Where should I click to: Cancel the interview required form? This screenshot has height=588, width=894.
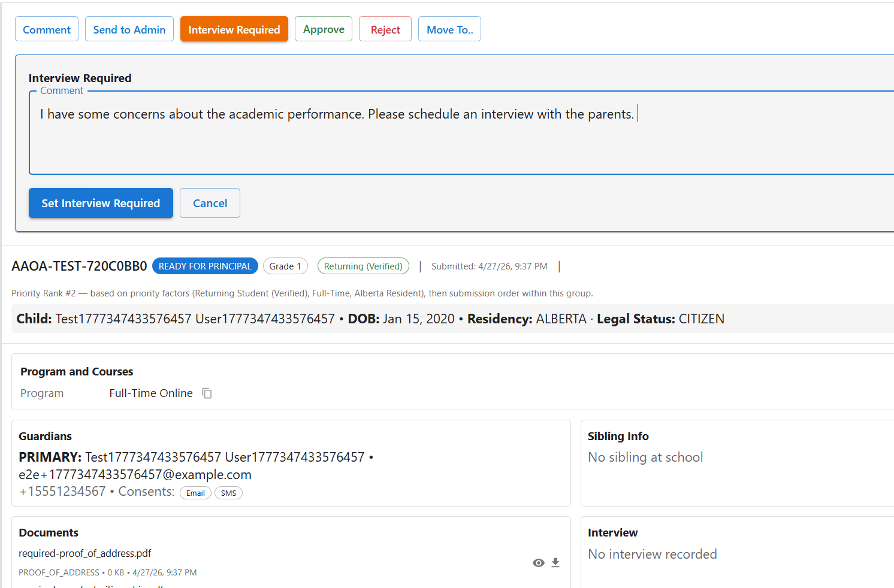[x=210, y=203]
